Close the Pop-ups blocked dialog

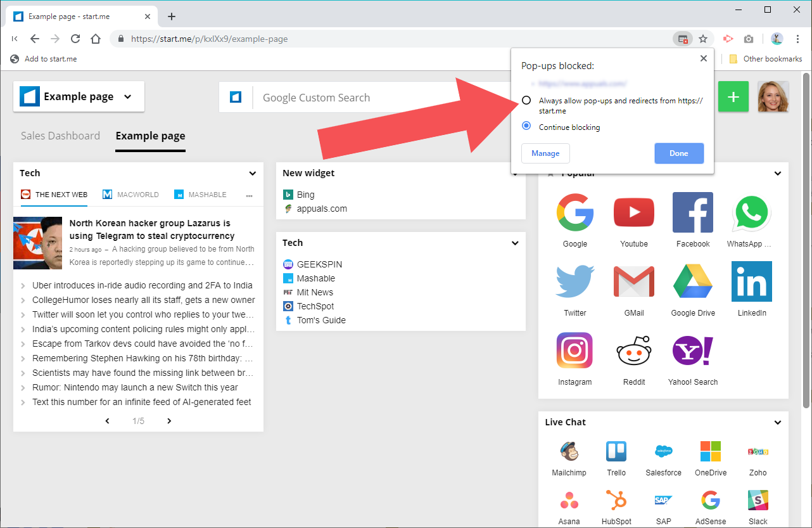pos(703,58)
